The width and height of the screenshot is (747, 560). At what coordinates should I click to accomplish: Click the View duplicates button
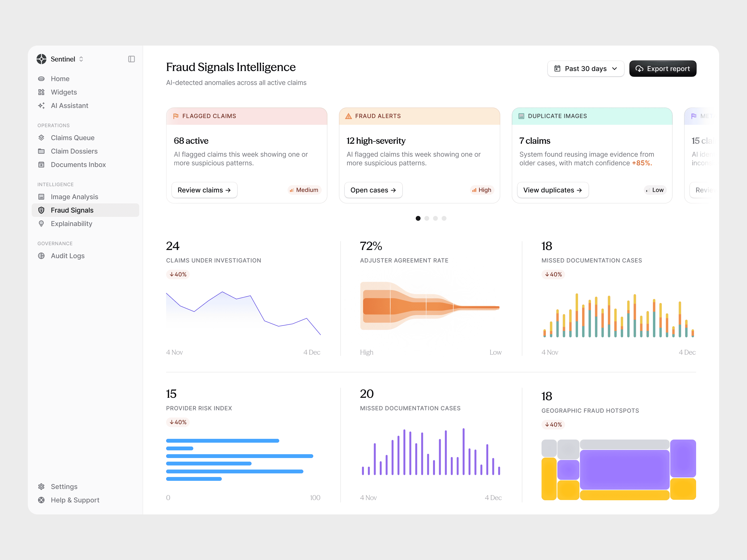(553, 190)
